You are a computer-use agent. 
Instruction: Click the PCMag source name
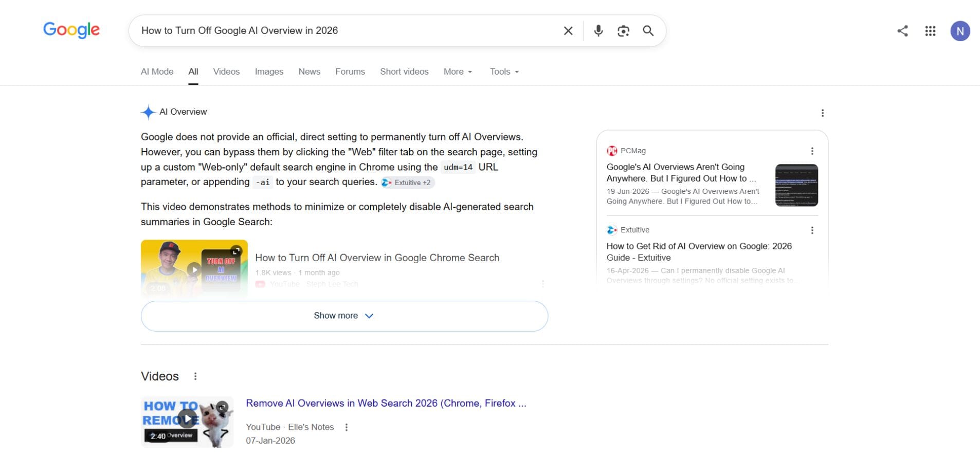pyautogui.click(x=633, y=151)
